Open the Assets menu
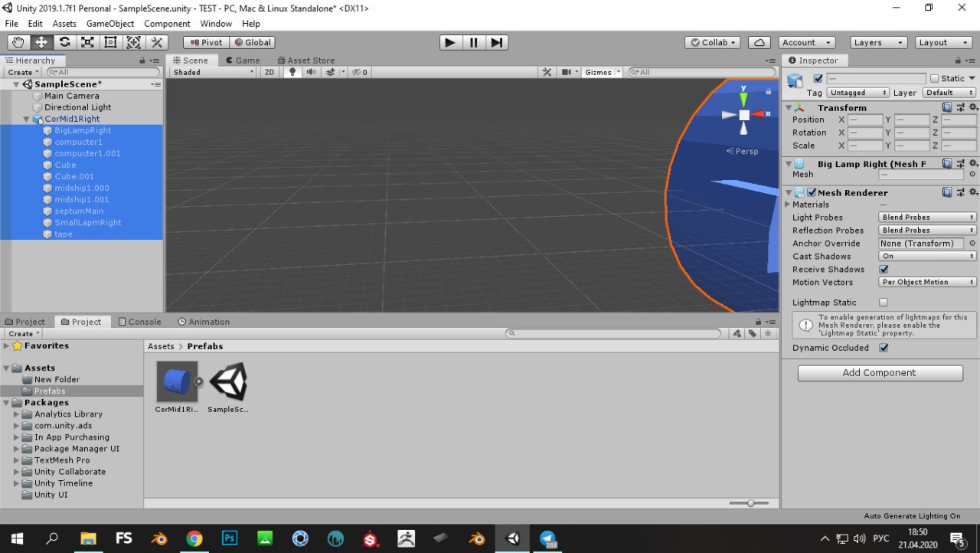 [64, 24]
